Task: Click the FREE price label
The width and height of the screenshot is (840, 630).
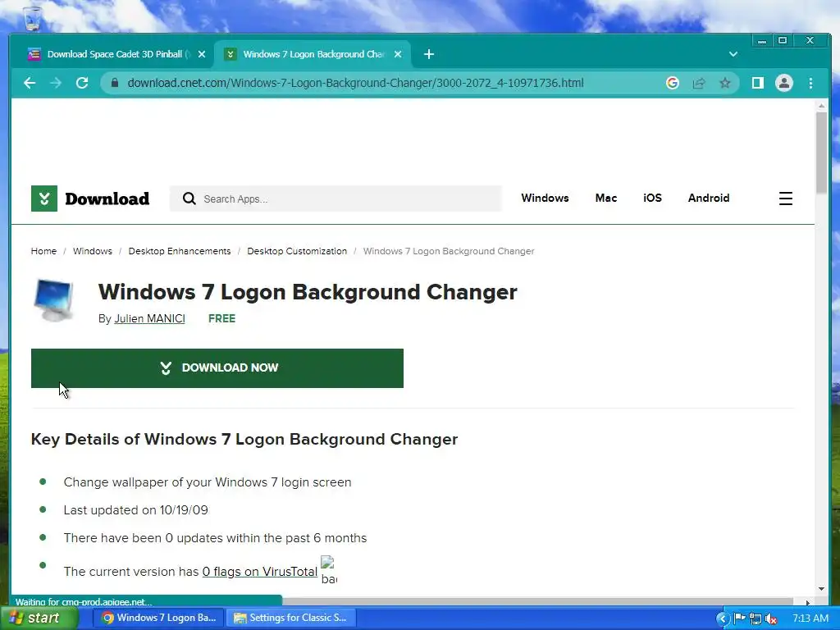Action: (221, 319)
